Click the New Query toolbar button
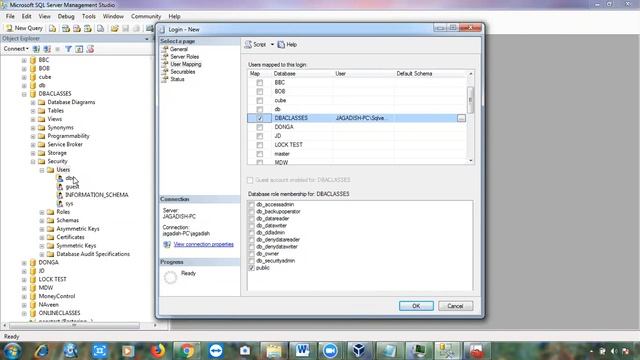640x360 pixels. click(24, 28)
